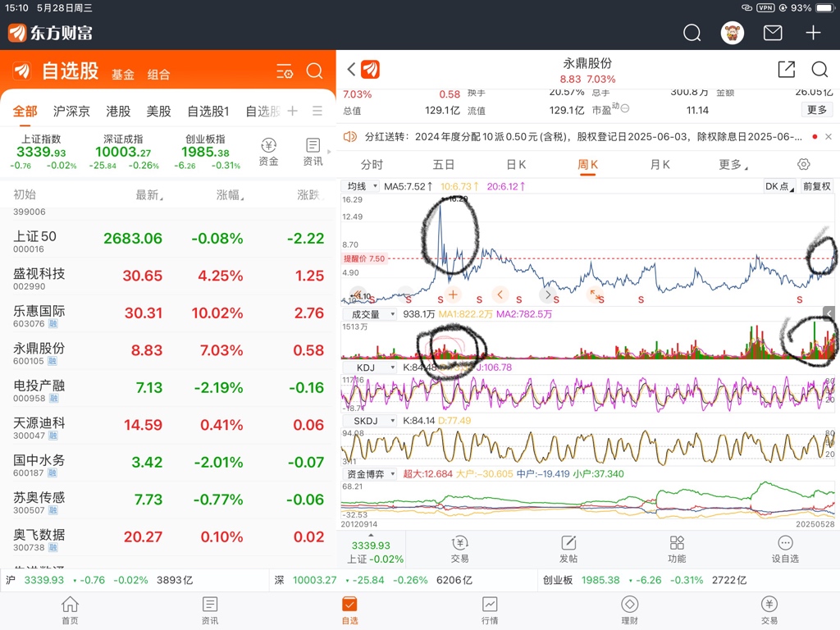Screen dimensions: 840x630
Task: Tap 提醒价 7.50 alert line label
Action: 363,258
